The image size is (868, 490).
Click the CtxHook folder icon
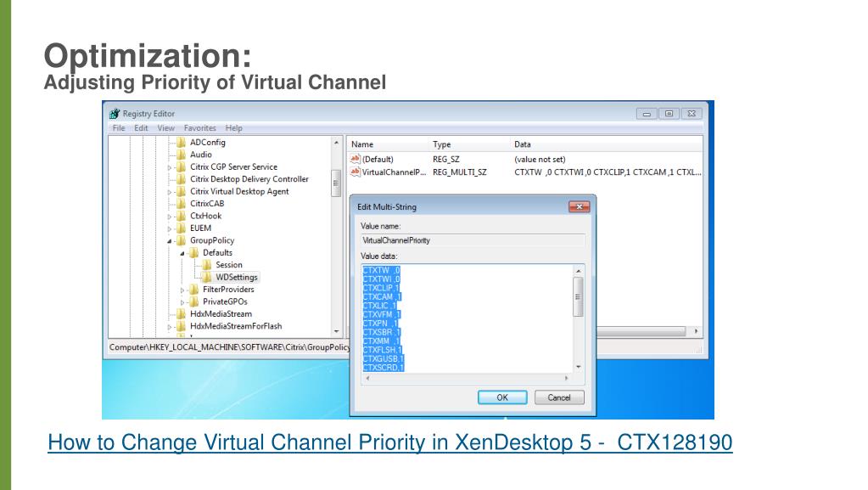[x=181, y=216]
